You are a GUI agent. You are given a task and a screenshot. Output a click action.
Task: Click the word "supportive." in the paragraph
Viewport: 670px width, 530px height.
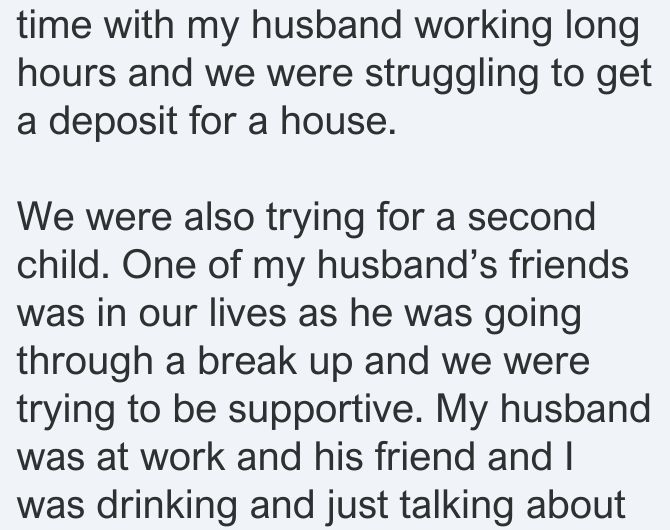(x=325, y=411)
